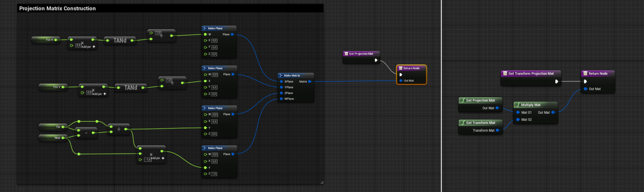644x192 pixels.
Task: Select the Multiply Mat node title
Action: coord(531,105)
